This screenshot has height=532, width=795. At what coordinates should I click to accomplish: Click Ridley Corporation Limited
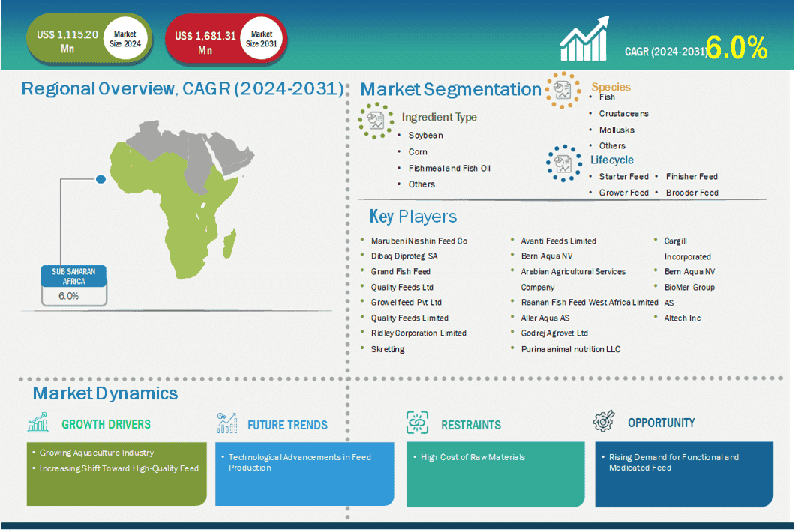[x=418, y=333]
